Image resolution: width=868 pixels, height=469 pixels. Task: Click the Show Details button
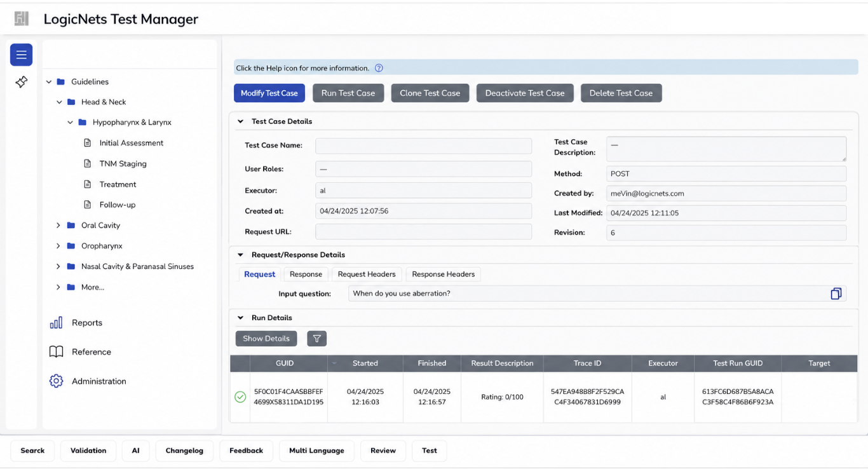point(266,339)
